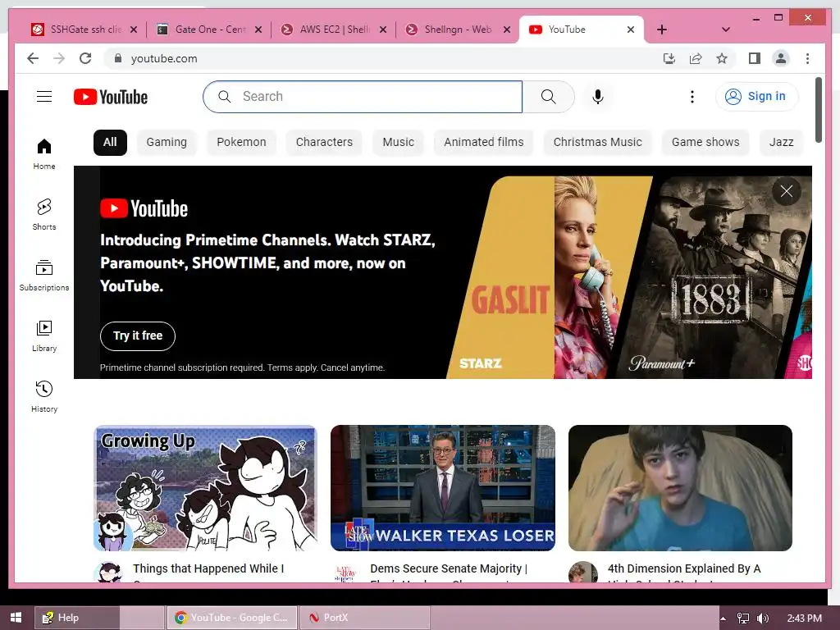Open the 4th Dimension video thumbnail
This screenshot has width=840, height=630.
(680, 488)
